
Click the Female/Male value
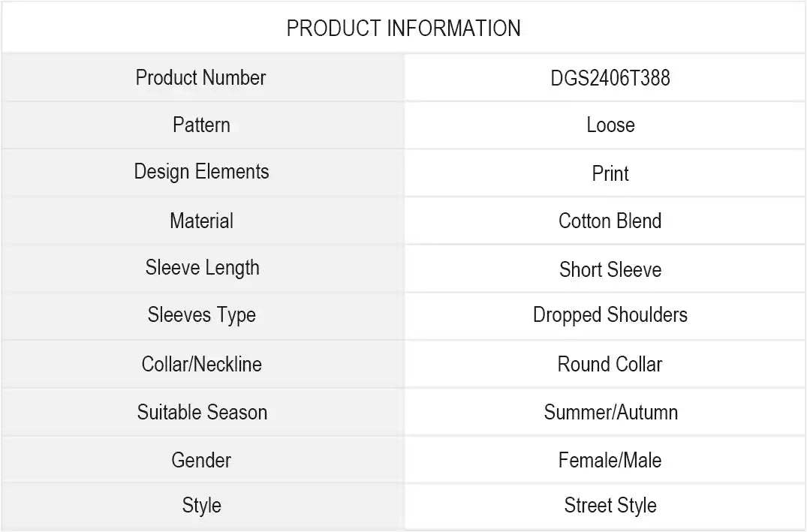[x=610, y=460]
